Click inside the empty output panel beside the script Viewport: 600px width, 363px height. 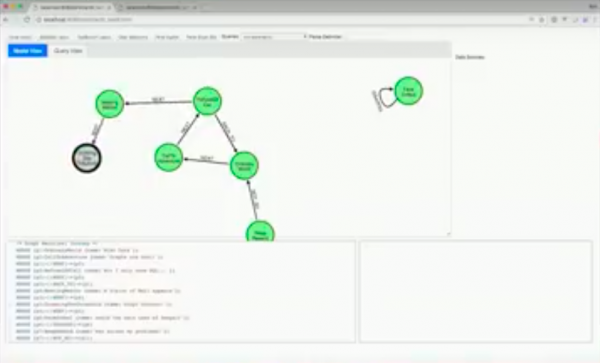[x=476, y=291]
